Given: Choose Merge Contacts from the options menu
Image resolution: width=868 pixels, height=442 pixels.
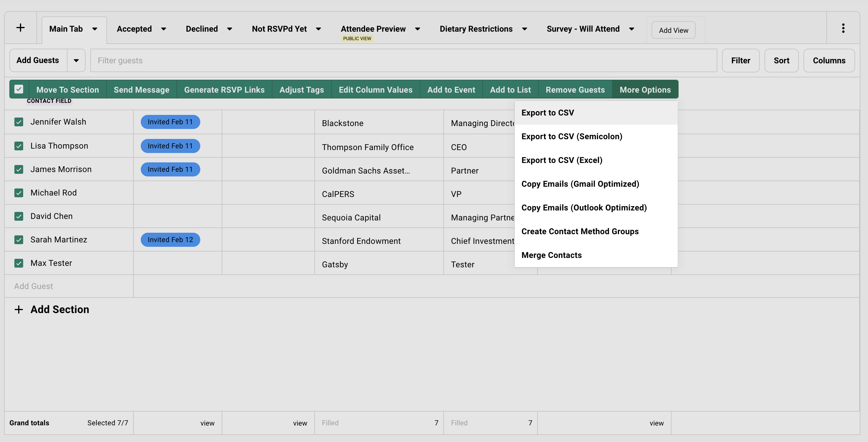Looking at the screenshot, I should (x=551, y=255).
